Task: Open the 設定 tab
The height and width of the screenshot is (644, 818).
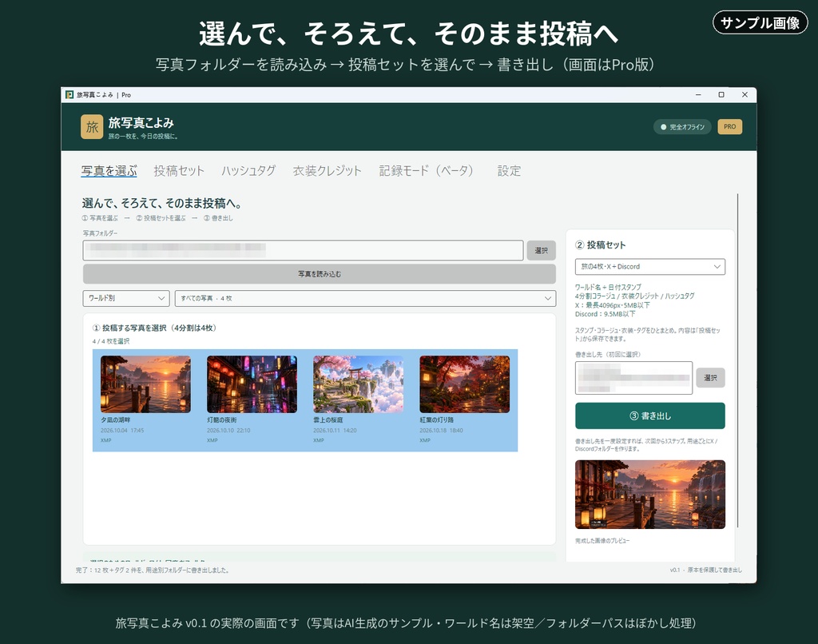Action: 509,171
